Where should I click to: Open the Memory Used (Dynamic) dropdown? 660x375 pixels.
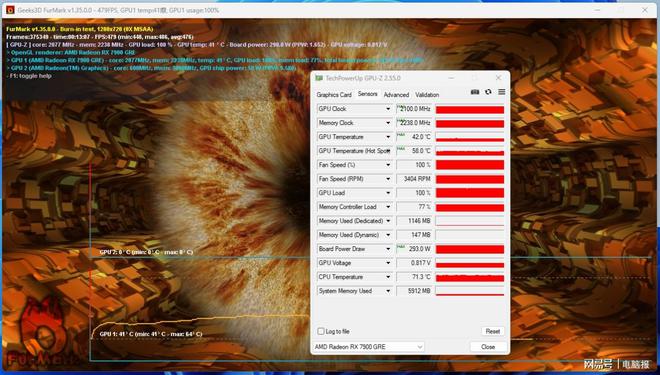pos(388,235)
